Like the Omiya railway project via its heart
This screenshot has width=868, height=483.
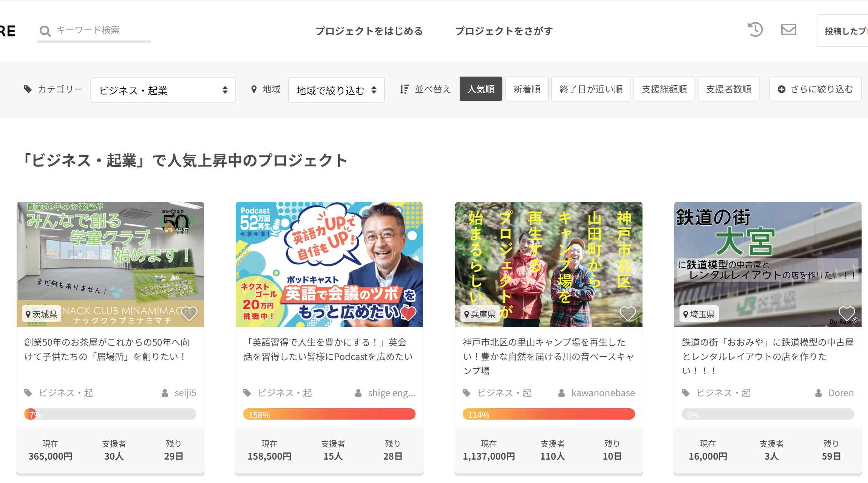(846, 313)
